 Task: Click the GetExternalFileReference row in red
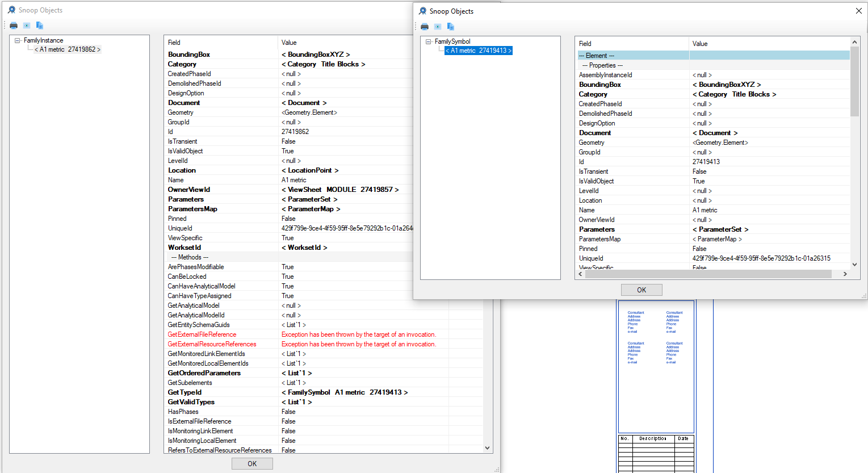click(x=202, y=335)
